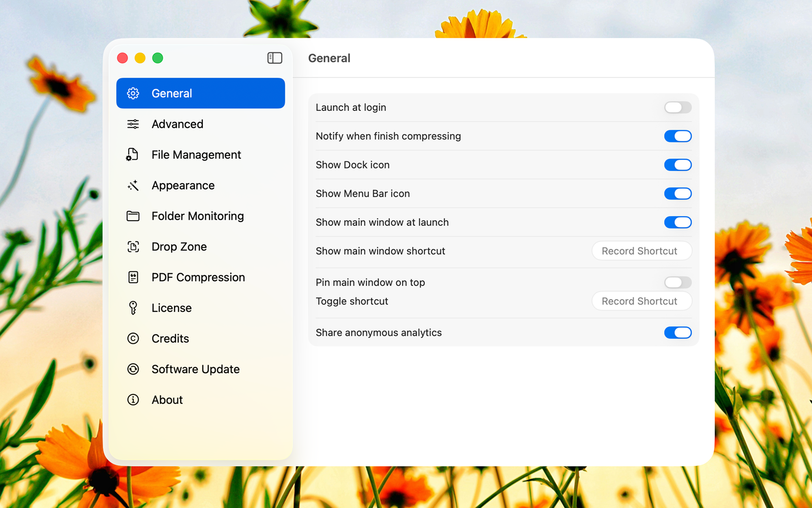Open the About section
812x508 pixels.
click(167, 400)
